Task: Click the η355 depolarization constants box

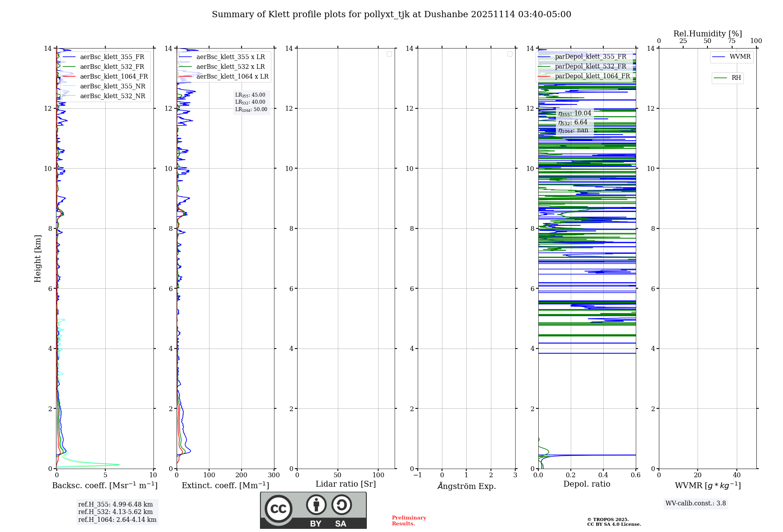Action: click(x=574, y=122)
